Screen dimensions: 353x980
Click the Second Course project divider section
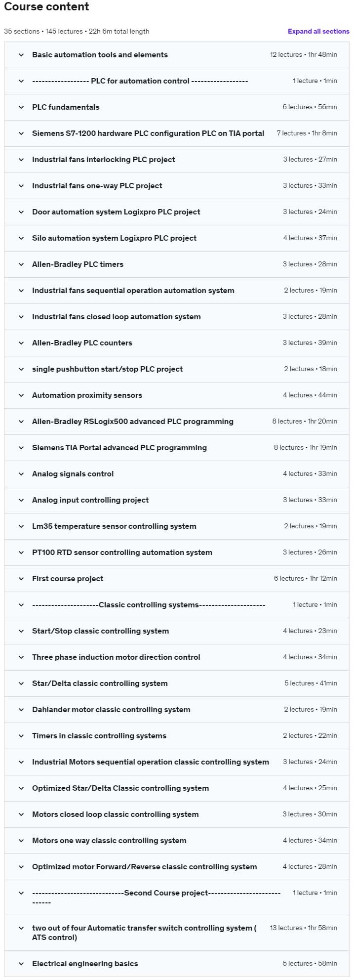pyautogui.click(x=177, y=898)
